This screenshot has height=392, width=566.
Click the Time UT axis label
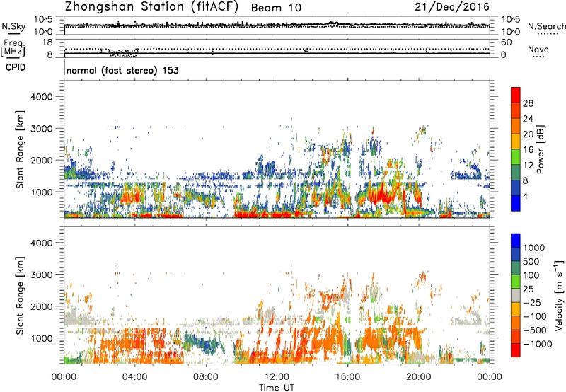pos(277,388)
